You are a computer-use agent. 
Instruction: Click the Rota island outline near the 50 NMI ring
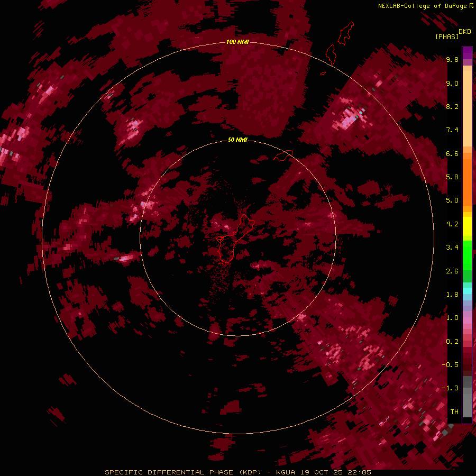(x=282, y=155)
